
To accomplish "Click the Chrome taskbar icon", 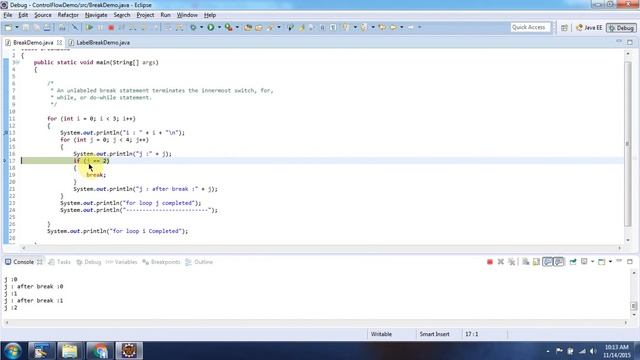I will point(99,351).
